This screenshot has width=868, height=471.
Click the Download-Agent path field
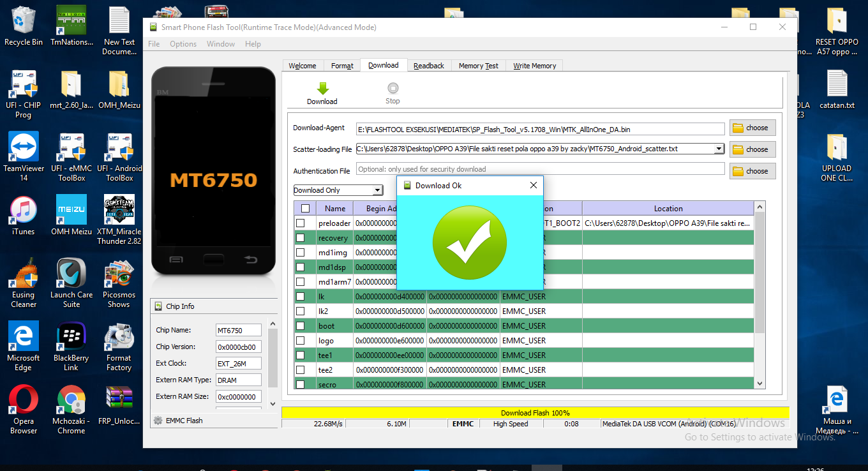[541, 129]
